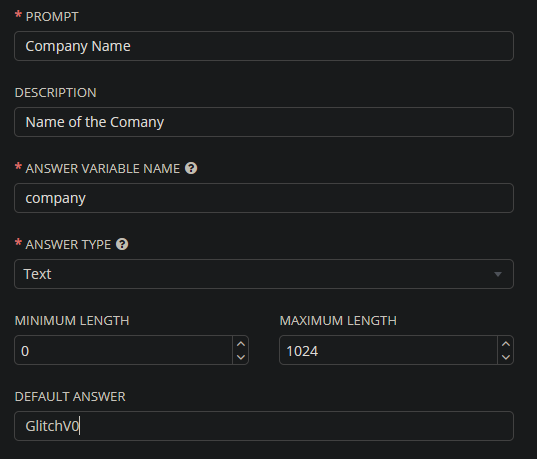Image resolution: width=537 pixels, height=459 pixels.
Task: Select the MAXIMUM LENGTH label
Action: click(338, 321)
